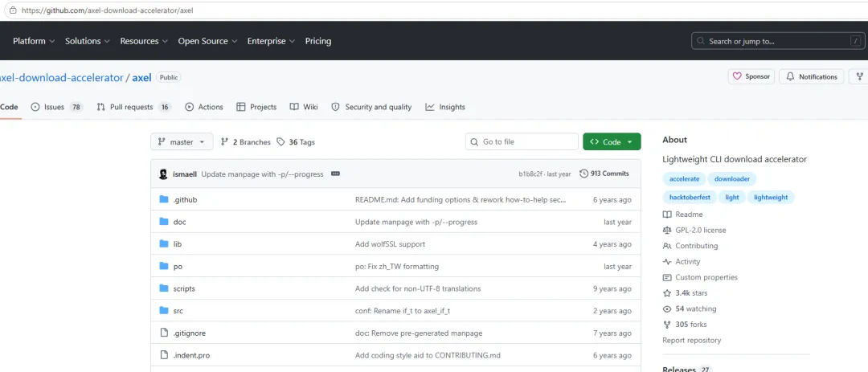Screen dimensions: 868x372
Task: Open the axel repository name link
Action: pyautogui.click(x=141, y=77)
